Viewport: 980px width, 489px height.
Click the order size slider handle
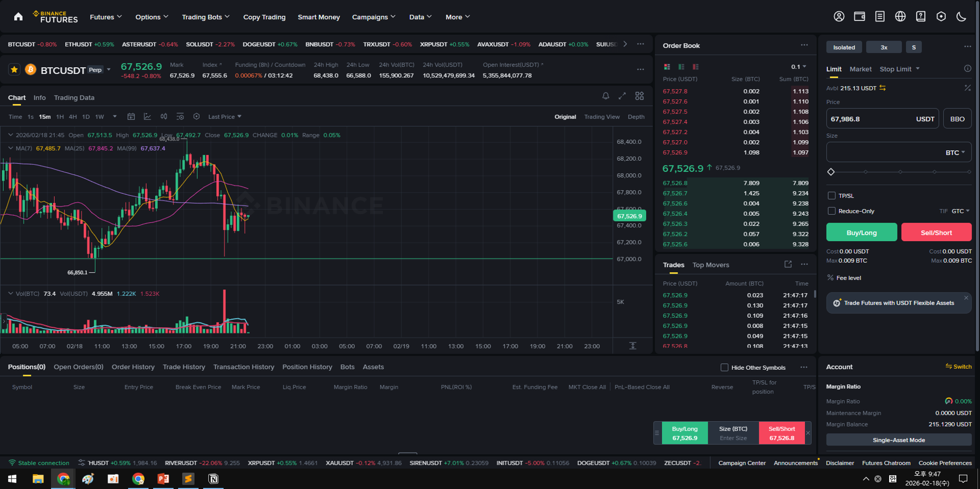point(831,172)
